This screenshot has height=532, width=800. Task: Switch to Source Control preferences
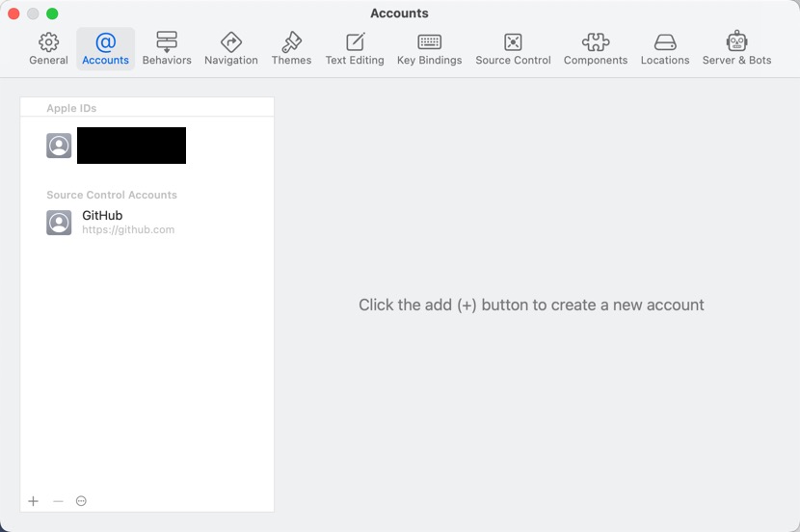(x=514, y=49)
